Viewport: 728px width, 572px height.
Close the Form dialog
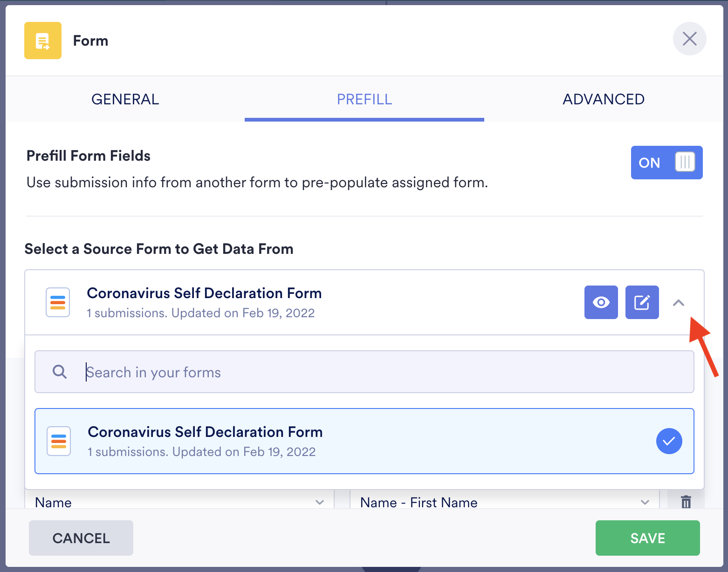point(689,39)
